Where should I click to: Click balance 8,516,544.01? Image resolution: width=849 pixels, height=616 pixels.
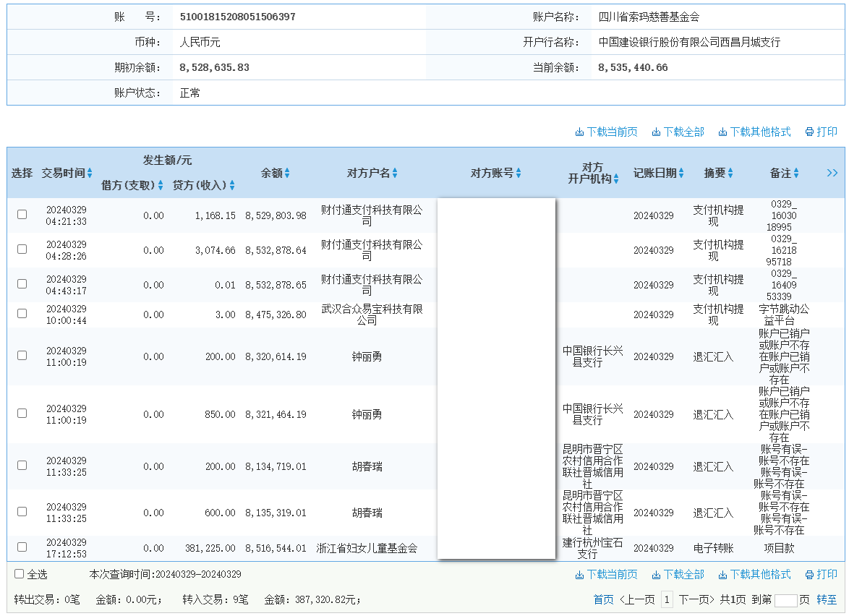276,548
